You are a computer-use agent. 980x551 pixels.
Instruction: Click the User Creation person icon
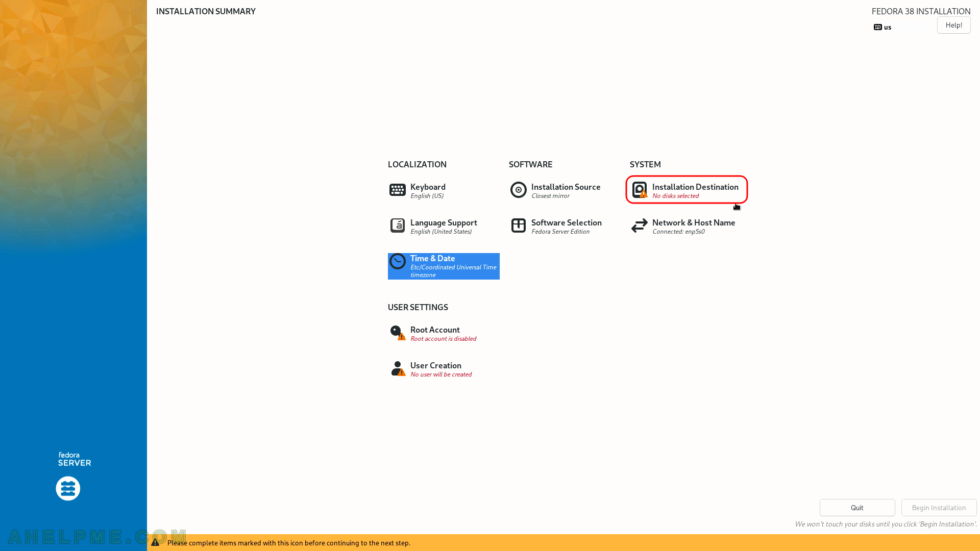397,368
